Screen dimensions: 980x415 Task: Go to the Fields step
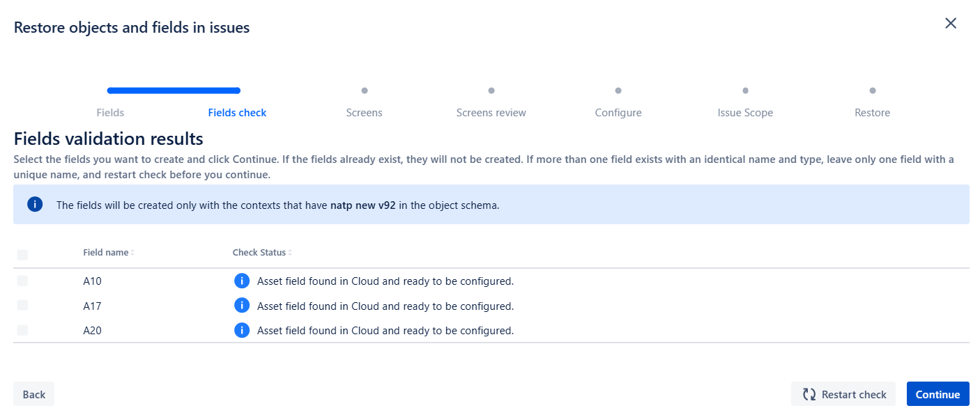(x=110, y=113)
